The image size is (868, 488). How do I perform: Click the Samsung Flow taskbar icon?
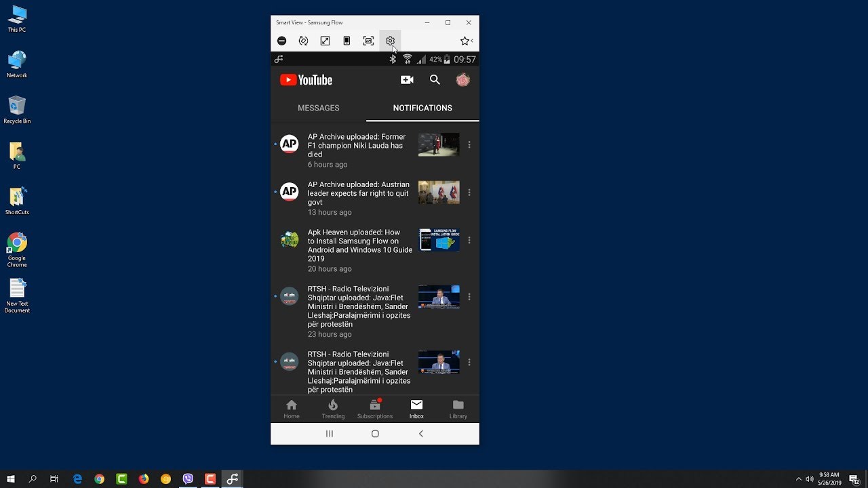(x=232, y=479)
